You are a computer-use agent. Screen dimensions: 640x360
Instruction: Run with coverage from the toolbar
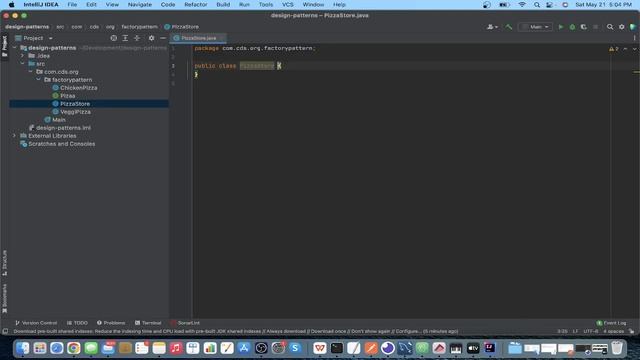tap(584, 27)
